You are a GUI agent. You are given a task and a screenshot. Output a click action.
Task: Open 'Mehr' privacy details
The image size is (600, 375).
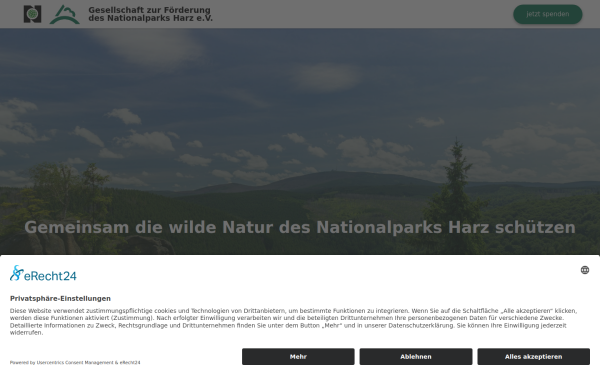click(298, 356)
